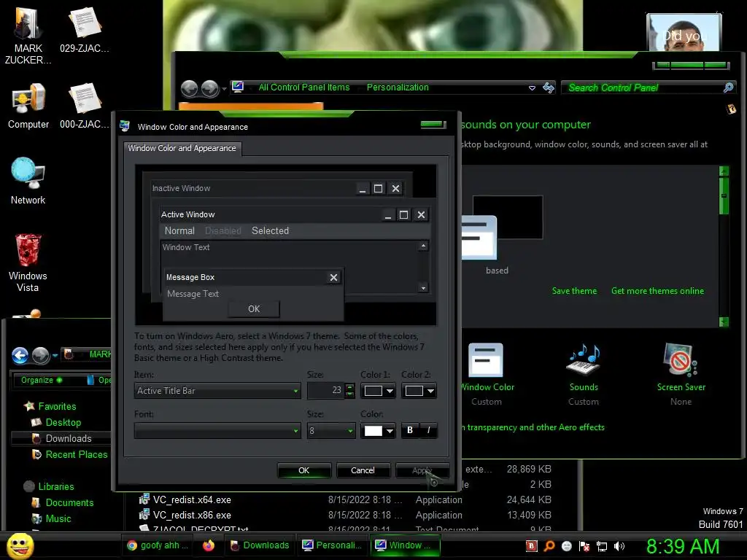This screenshot has width=747, height=560.
Task: Click the Search Control Panel magnifier icon
Action: pyautogui.click(x=729, y=87)
